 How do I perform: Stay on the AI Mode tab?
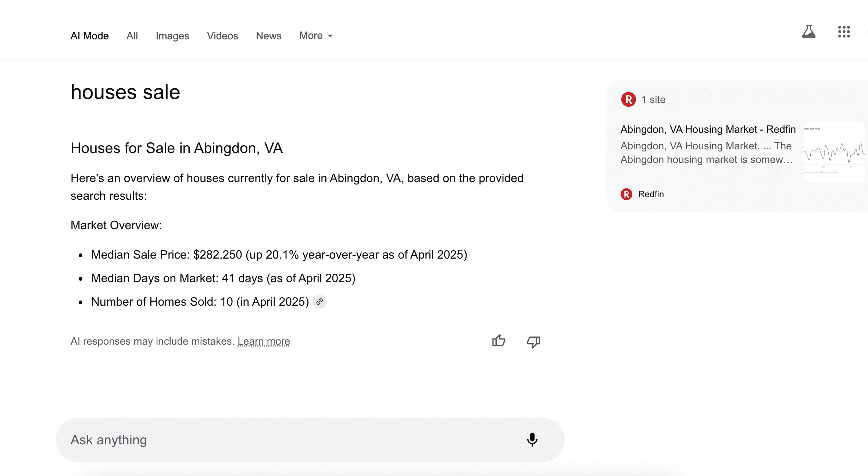tap(89, 35)
